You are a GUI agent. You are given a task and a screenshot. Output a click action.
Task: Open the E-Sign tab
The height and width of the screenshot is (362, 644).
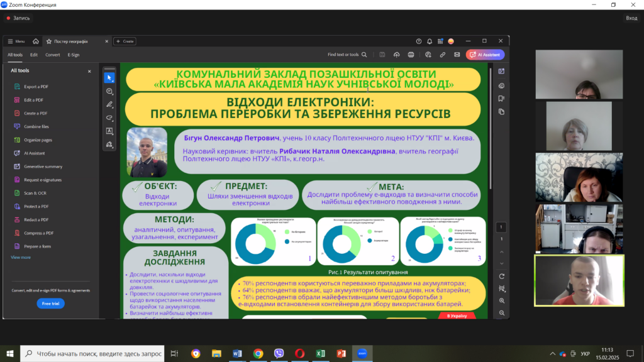click(74, 55)
